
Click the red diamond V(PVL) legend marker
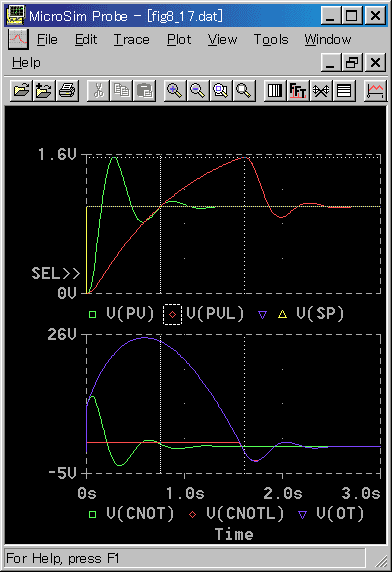pos(172,314)
